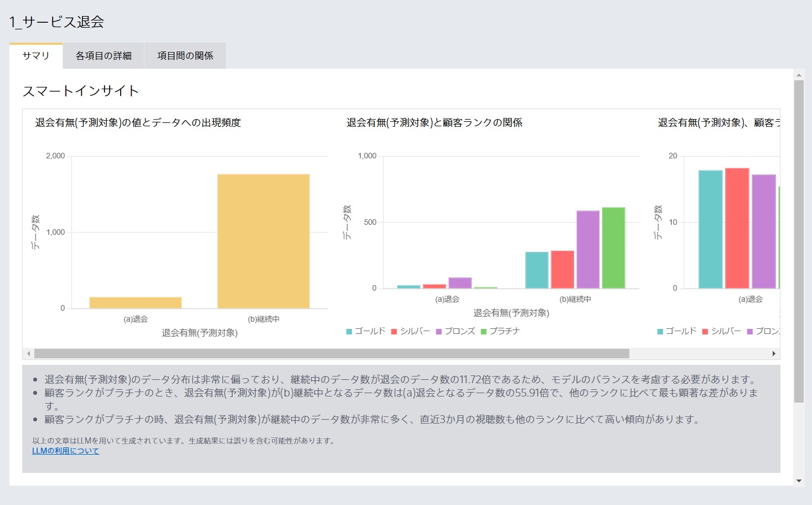
Task: Click the teal ゴールド legend swatch in middle chart
Action: [348, 331]
